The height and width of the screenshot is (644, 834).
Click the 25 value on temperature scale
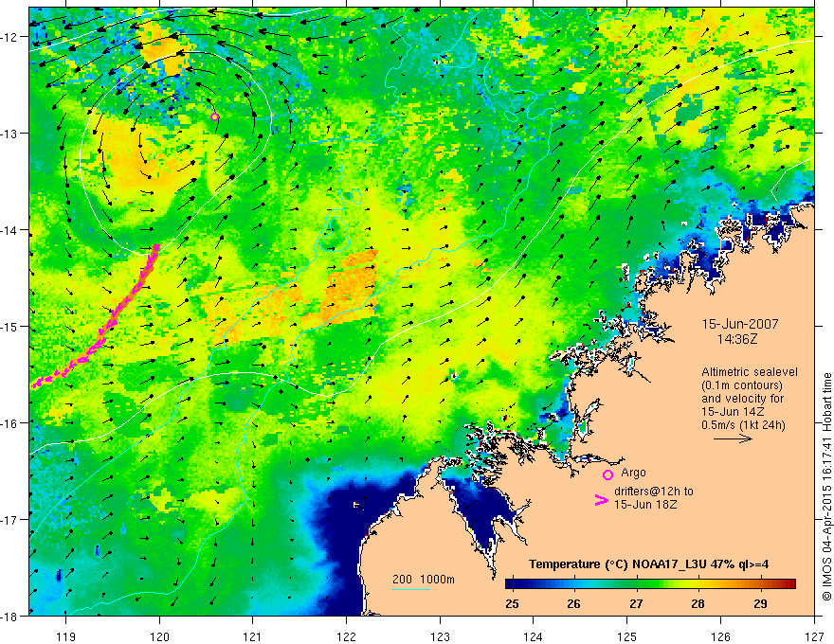coord(512,604)
